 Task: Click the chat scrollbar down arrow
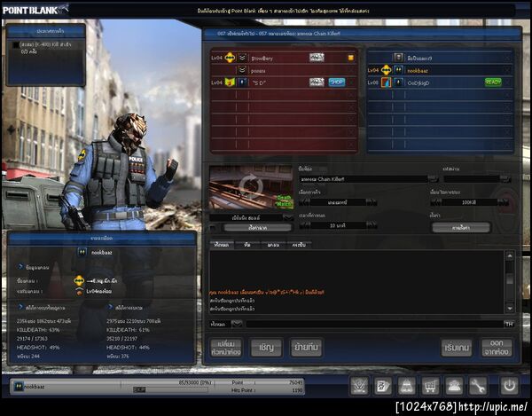510,308
